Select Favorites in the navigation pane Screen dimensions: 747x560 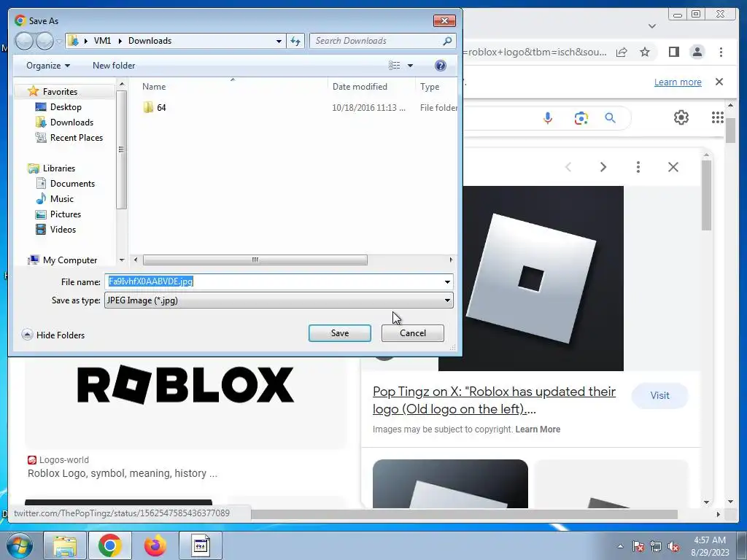click(60, 91)
